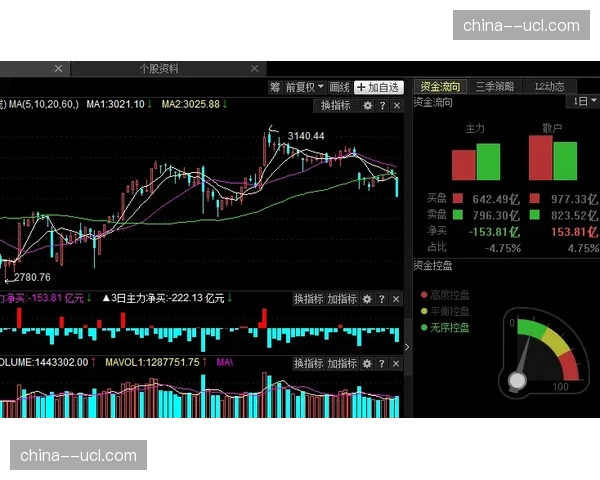Click the 3140.44 high price label
Viewport: 600px width, 480px height.
coord(306,136)
